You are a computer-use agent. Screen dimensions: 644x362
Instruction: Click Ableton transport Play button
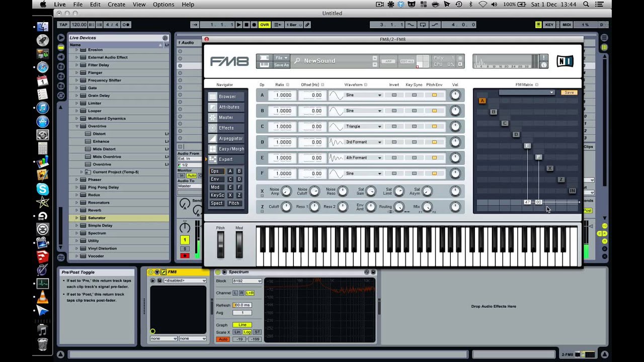pos(238,25)
